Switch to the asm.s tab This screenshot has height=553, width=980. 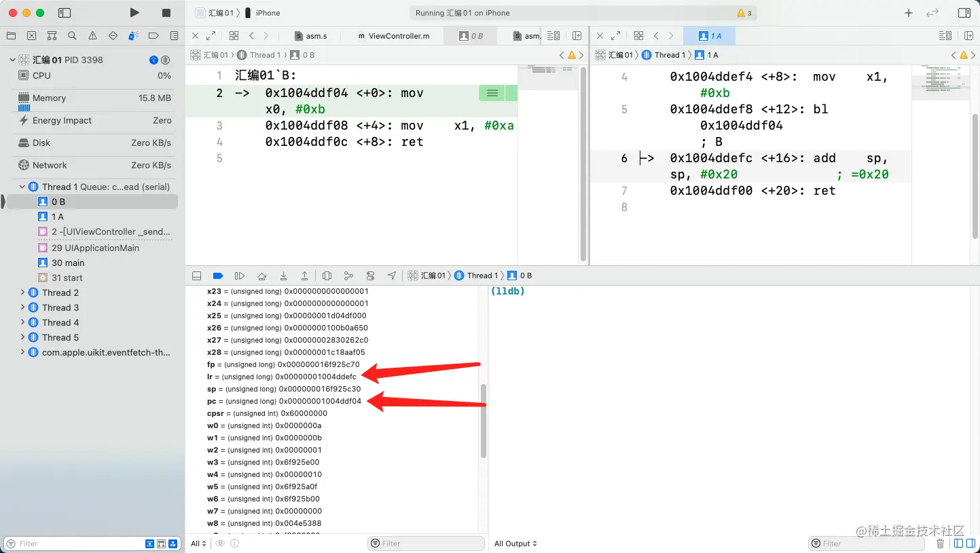(311, 36)
